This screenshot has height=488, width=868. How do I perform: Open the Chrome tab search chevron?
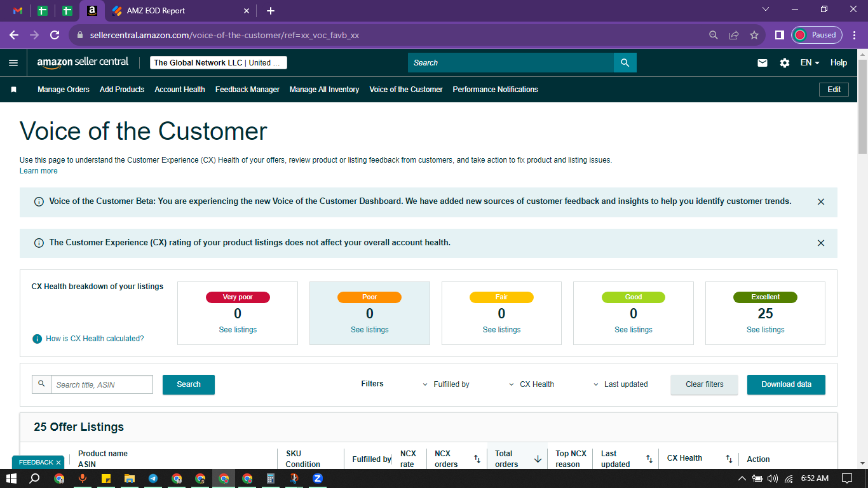tap(766, 10)
